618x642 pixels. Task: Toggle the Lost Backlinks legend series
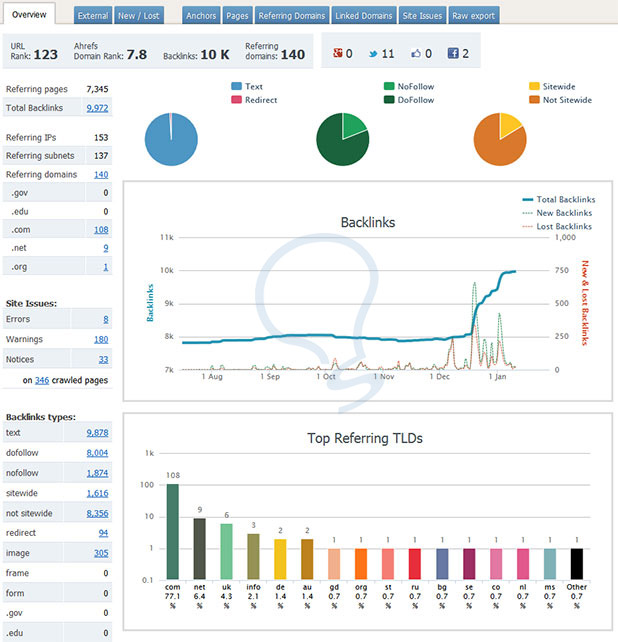point(557,226)
